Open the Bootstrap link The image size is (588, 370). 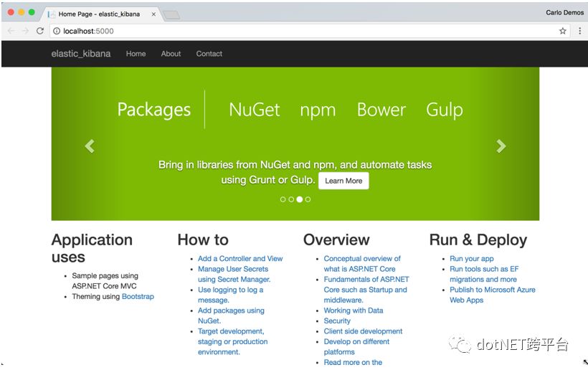138,297
